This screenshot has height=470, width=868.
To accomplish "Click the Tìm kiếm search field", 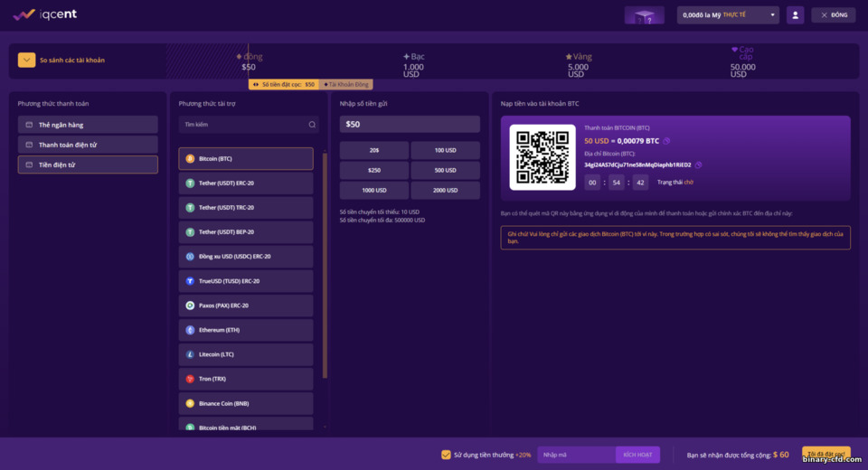I will (x=248, y=125).
